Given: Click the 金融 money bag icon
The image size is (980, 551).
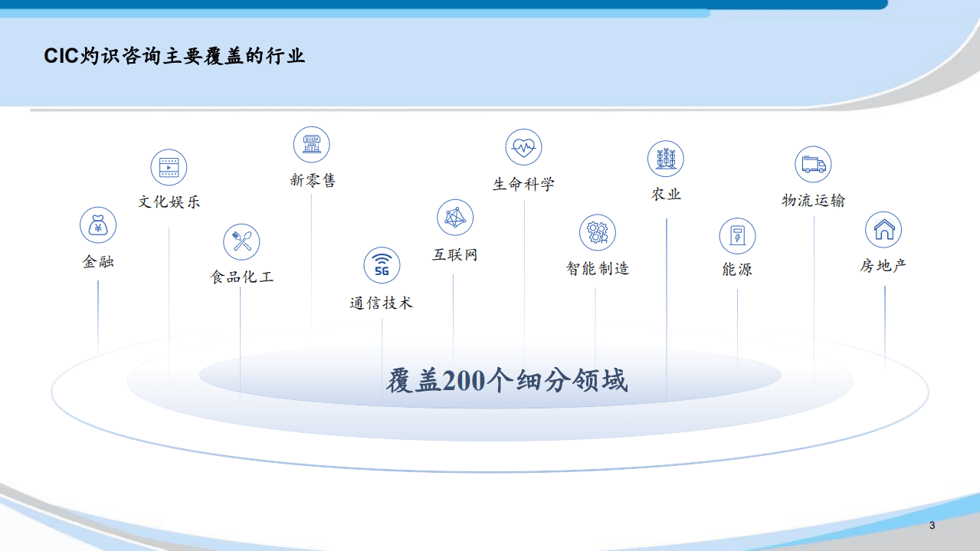Looking at the screenshot, I should (x=97, y=225).
